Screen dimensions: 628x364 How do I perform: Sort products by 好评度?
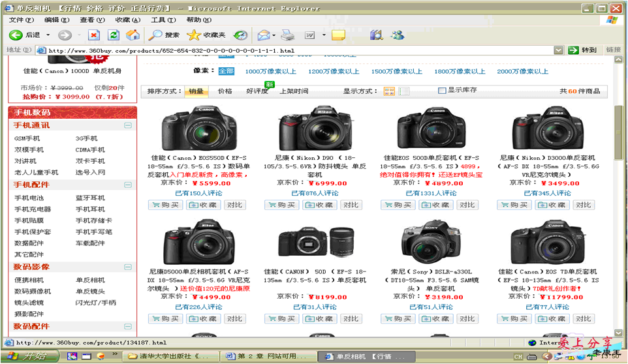(257, 91)
